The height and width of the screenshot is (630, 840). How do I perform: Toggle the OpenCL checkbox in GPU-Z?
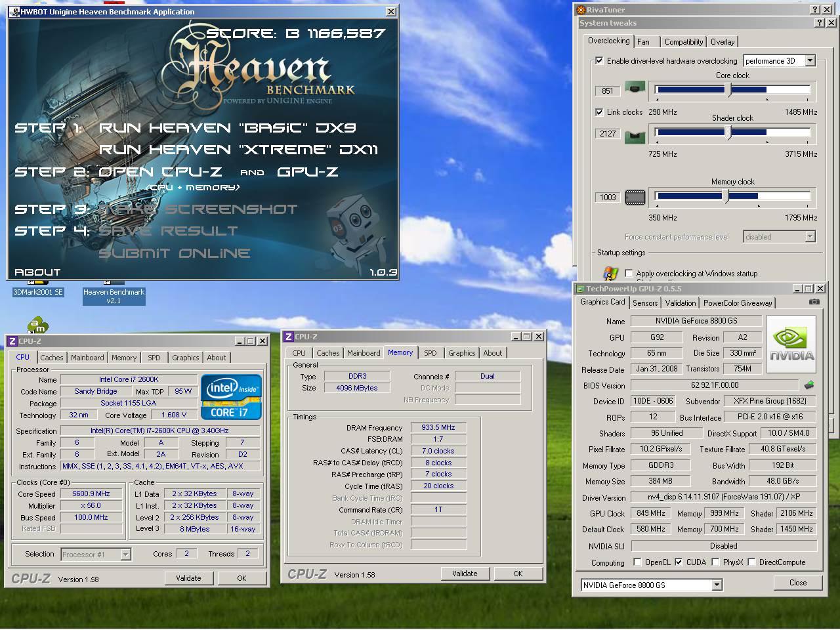[637, 562]
